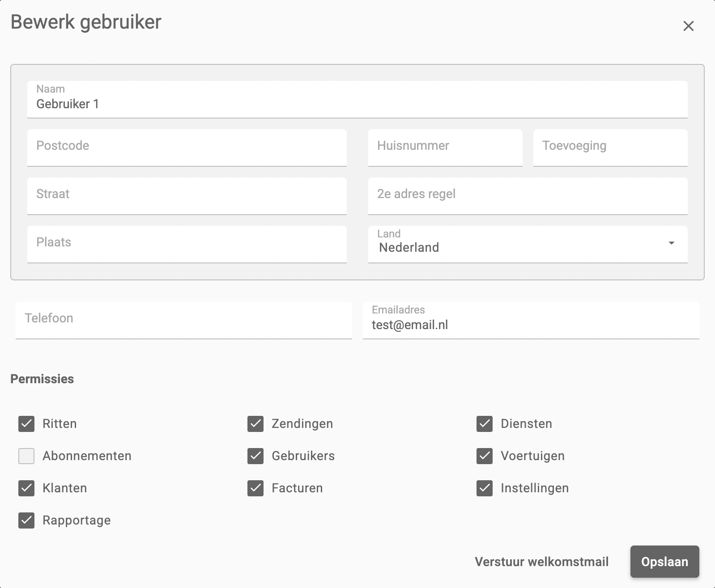
Task: Focus the Naam field with Gebruiker 1
Action: tap(357, 99)
